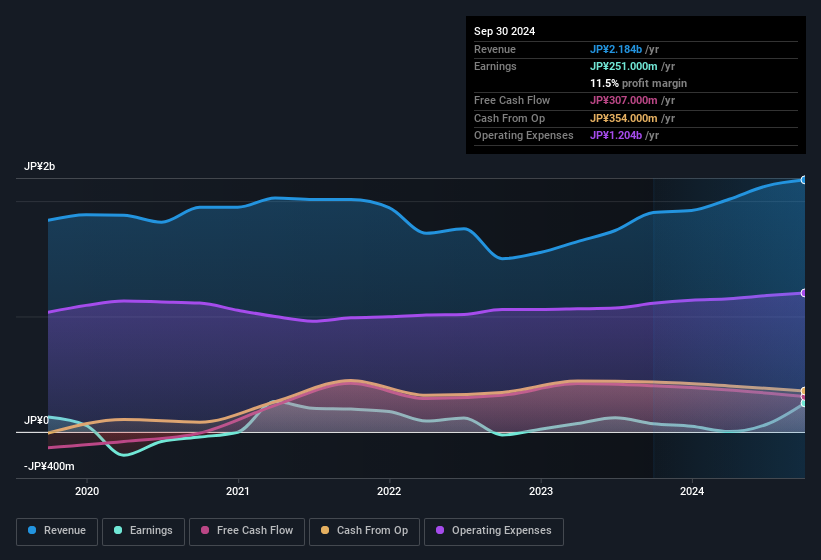Select the 2022 axis label
Screen dimensions: 821x560
[x=390, y=491]
